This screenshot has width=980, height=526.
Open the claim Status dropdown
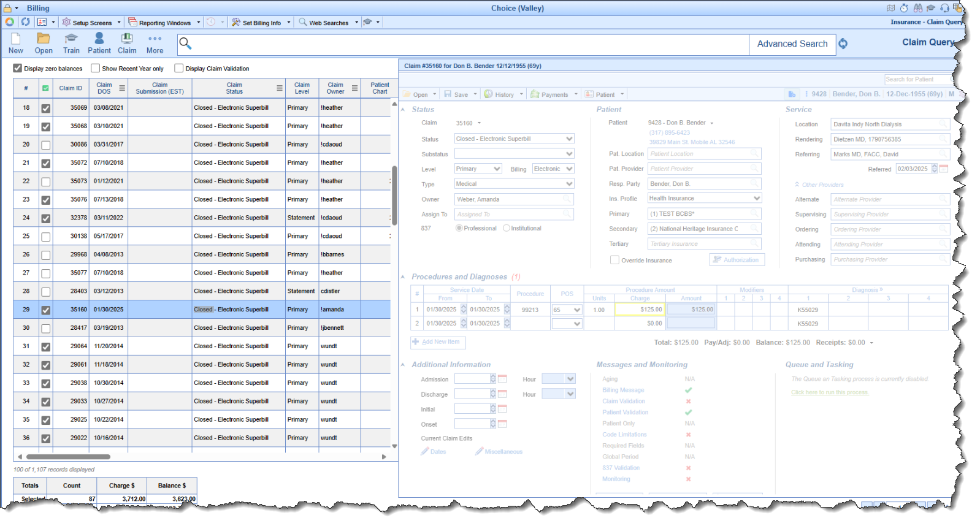569,139
